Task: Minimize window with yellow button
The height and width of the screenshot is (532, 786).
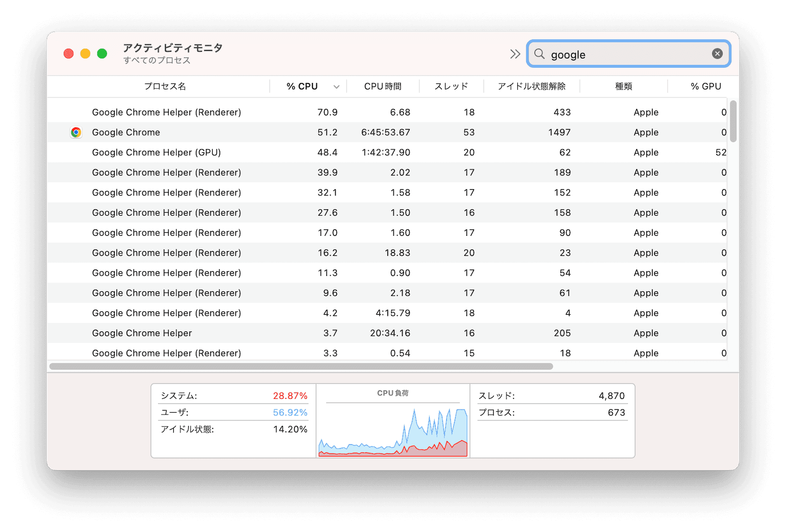Action: click(85, 54)
